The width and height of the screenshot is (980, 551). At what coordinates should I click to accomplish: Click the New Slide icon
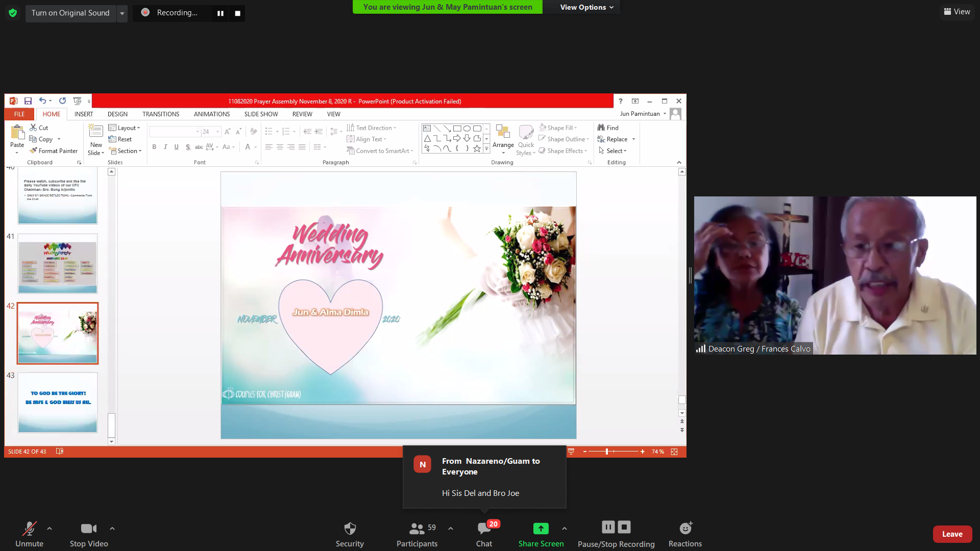(x=96, y=131)
